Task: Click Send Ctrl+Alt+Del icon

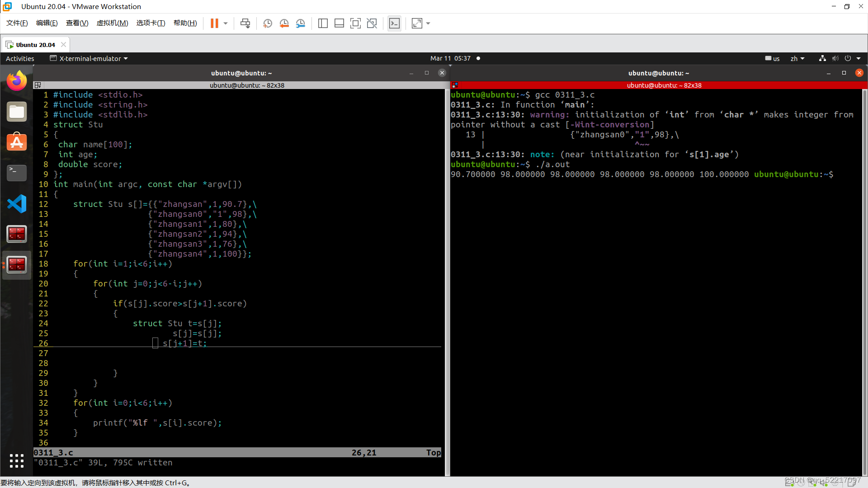Action: [x=245, y=23]
